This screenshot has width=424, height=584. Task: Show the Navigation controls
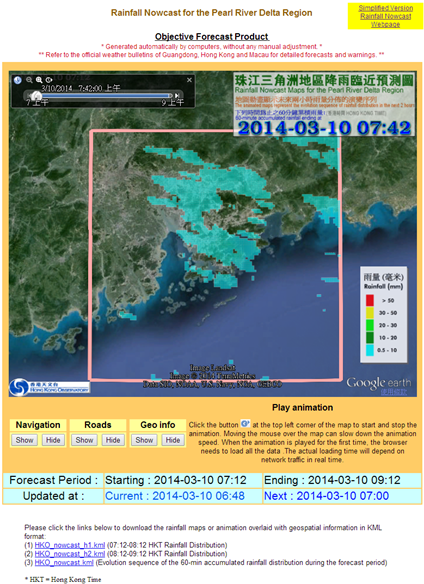[x=25, y=440]
